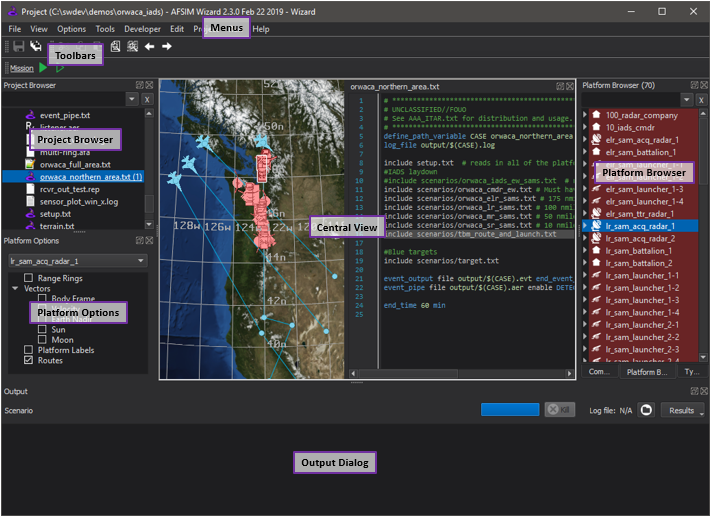710x516 pixels.
Task: Click the Save All toolbar icon
Action: pyautogui.click(x=35, y=46)
